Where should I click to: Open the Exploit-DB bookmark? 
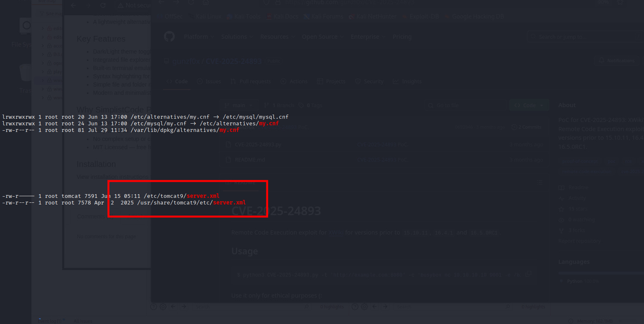coord(420,16)
